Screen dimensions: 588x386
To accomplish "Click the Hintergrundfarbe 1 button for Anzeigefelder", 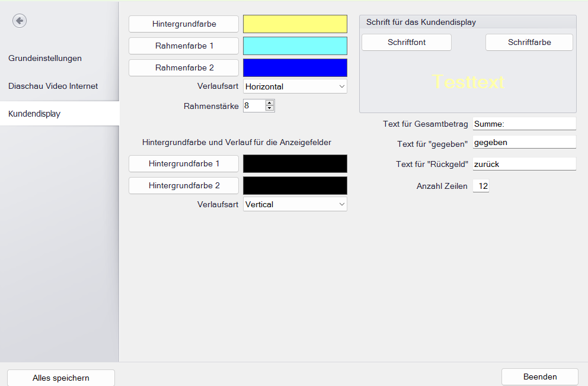I will click(x=183, y=163).
